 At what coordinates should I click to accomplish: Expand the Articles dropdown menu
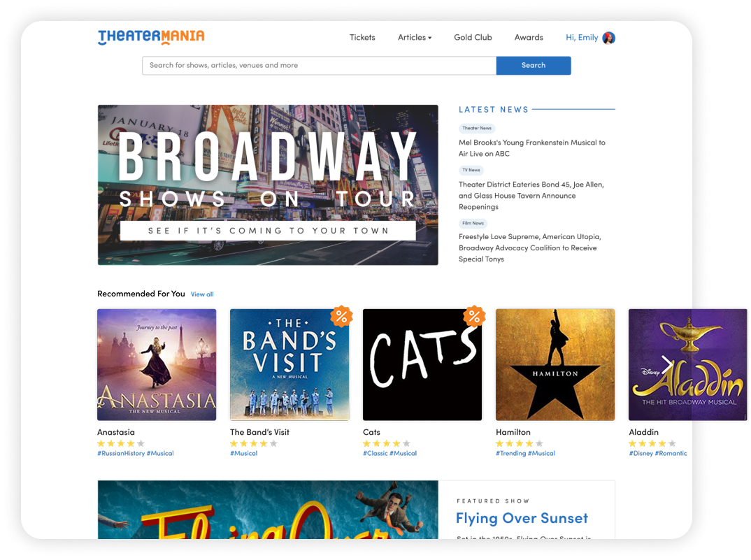[x=415, y=37]
